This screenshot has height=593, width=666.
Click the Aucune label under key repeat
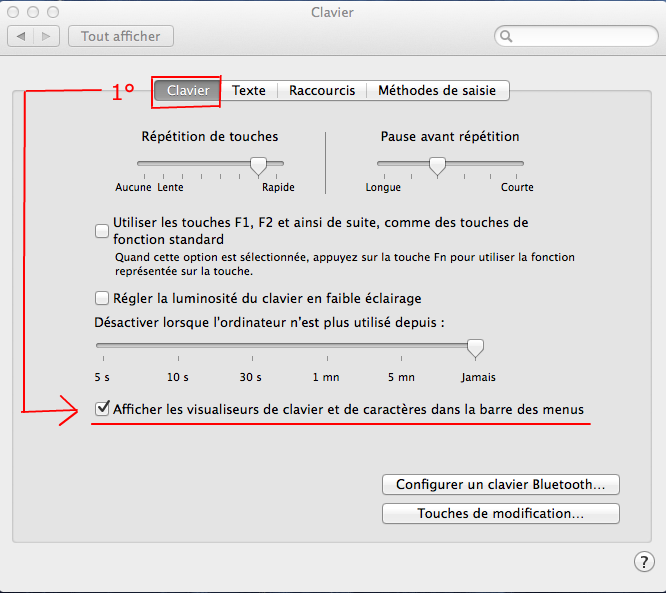tap(133, 187)
